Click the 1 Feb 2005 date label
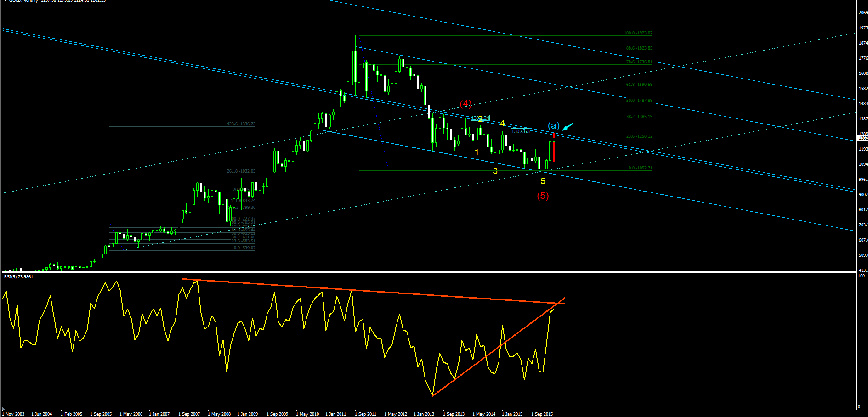Screen dimensions: 868x417 72,414
